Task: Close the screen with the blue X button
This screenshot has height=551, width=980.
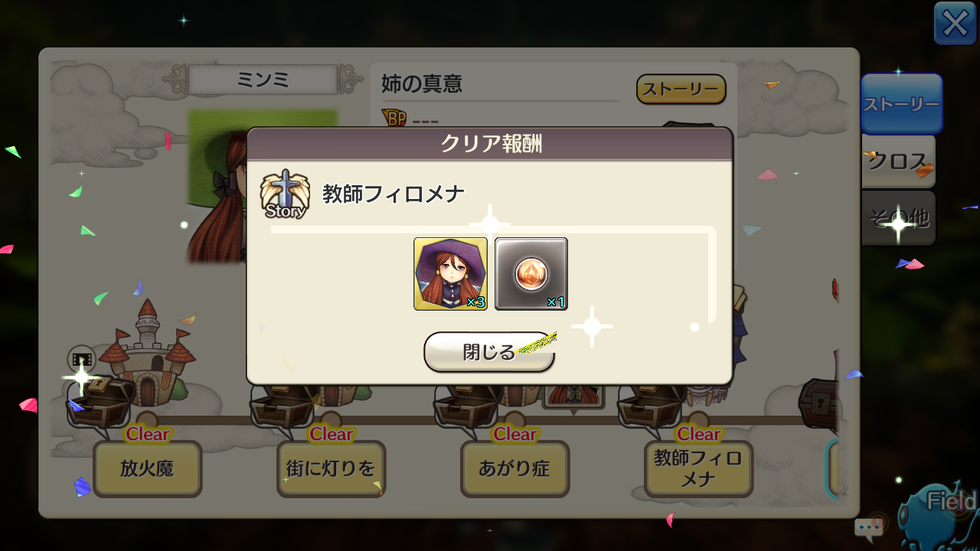Action: click(955, 23)
